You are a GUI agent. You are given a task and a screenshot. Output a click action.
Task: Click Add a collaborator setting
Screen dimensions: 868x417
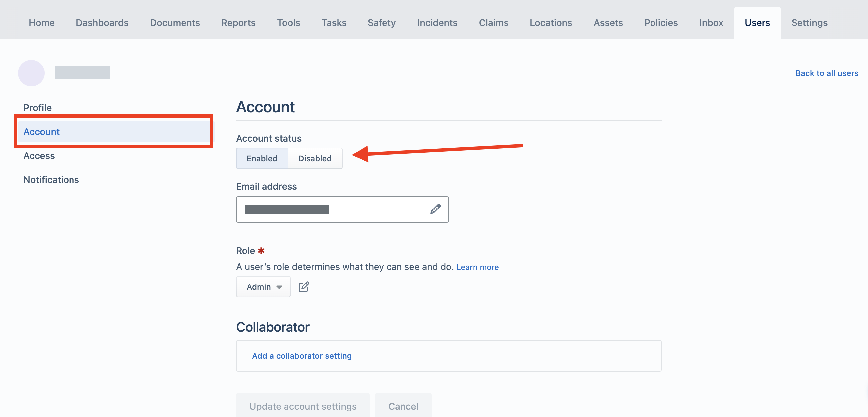302,356
